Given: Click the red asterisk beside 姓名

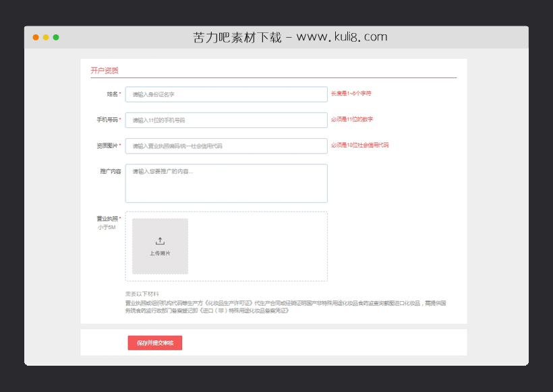Looking at the screenshot, I should (x=119, y=94).
